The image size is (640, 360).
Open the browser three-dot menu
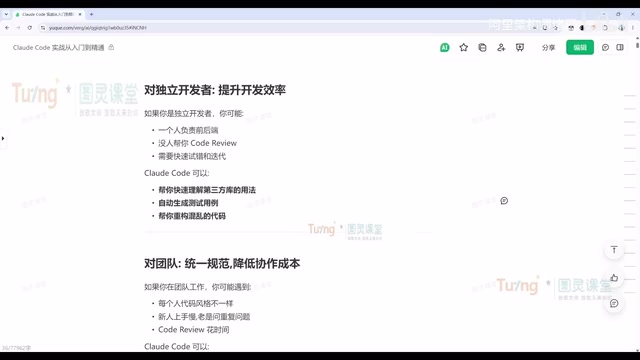coord(633,28)
